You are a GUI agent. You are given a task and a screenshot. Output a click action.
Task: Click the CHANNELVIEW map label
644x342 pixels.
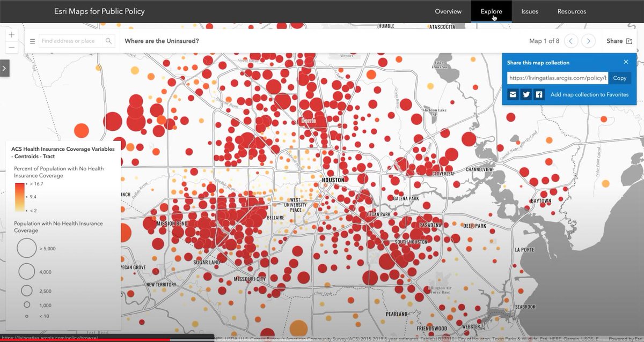coord(480,169)
